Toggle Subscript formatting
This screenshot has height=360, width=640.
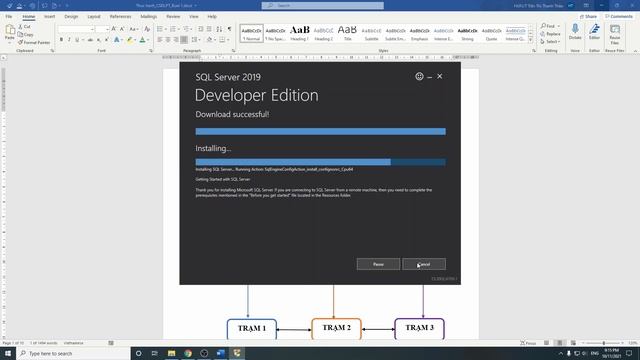pos(98,40)
